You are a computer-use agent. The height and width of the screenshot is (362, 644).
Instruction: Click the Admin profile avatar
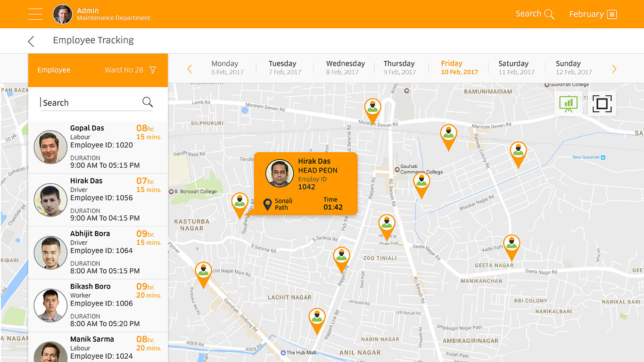point(63,14)
